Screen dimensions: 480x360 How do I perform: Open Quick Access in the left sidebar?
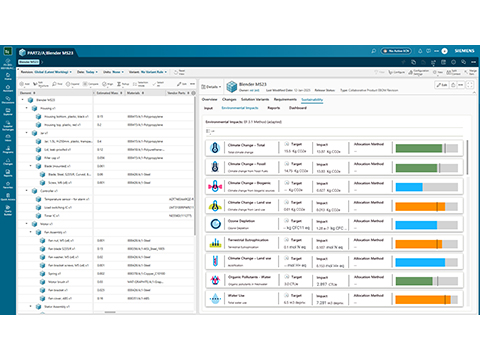coord(8,197)
